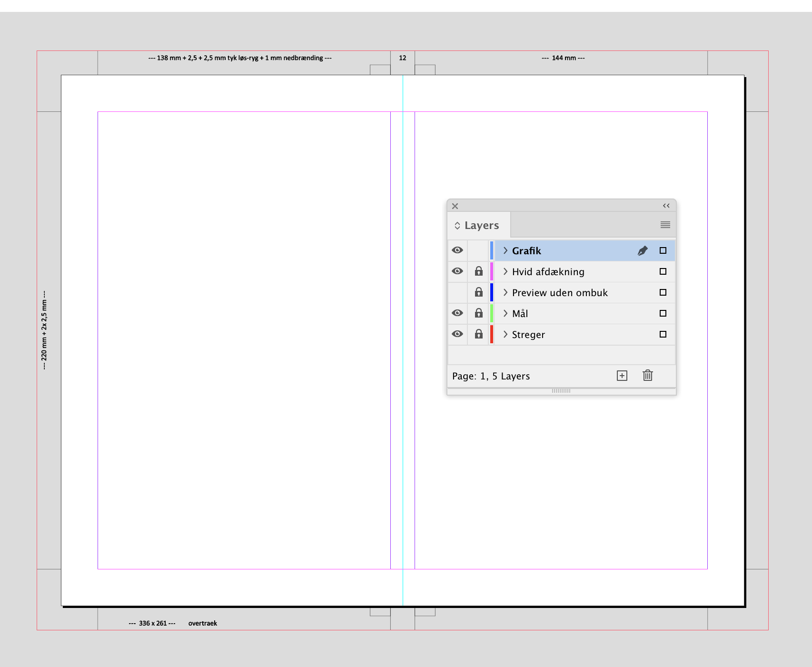
Task: Click the '--- 336 x 261 ---' label
Action: coord(152,623)
